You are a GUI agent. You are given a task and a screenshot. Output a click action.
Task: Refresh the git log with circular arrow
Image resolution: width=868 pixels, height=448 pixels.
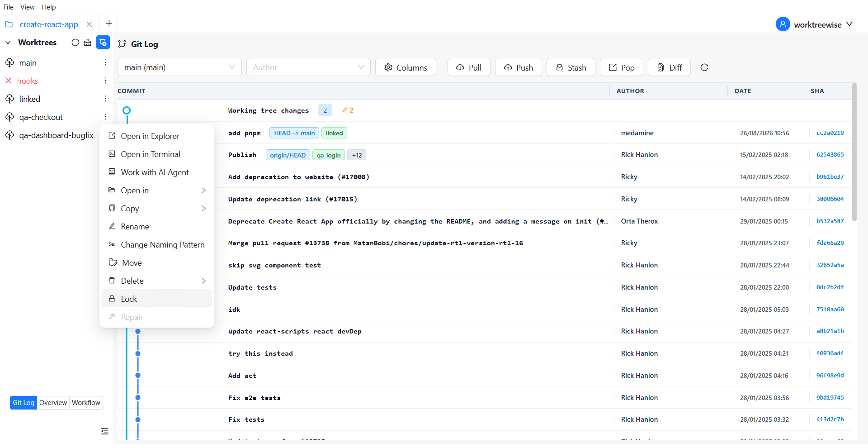click(x=704, y=67)
